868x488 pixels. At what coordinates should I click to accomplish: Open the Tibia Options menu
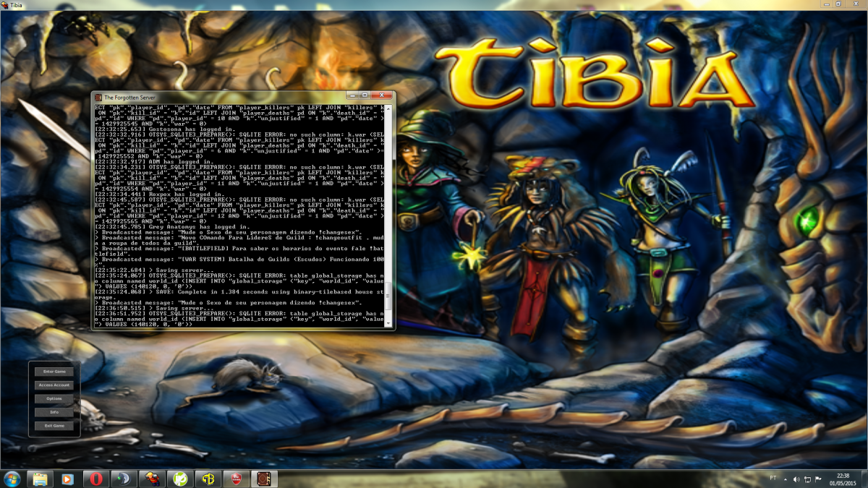(x=54, y=399)
